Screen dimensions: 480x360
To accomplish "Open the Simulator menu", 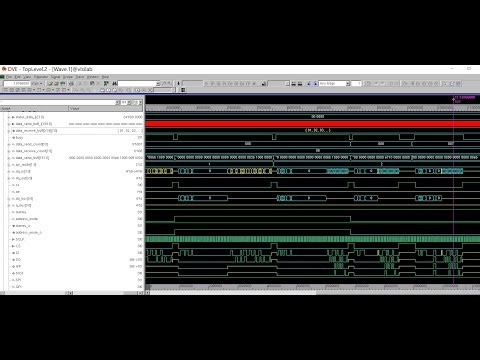I will (41, 77).
